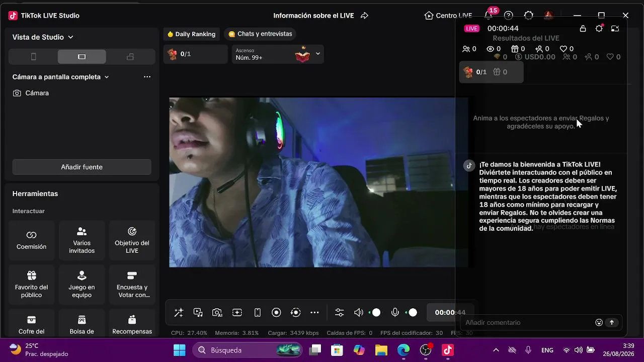Click the replay capture icon with circular arrows
This screenshot has width=644, height=362.
(296, 313)
